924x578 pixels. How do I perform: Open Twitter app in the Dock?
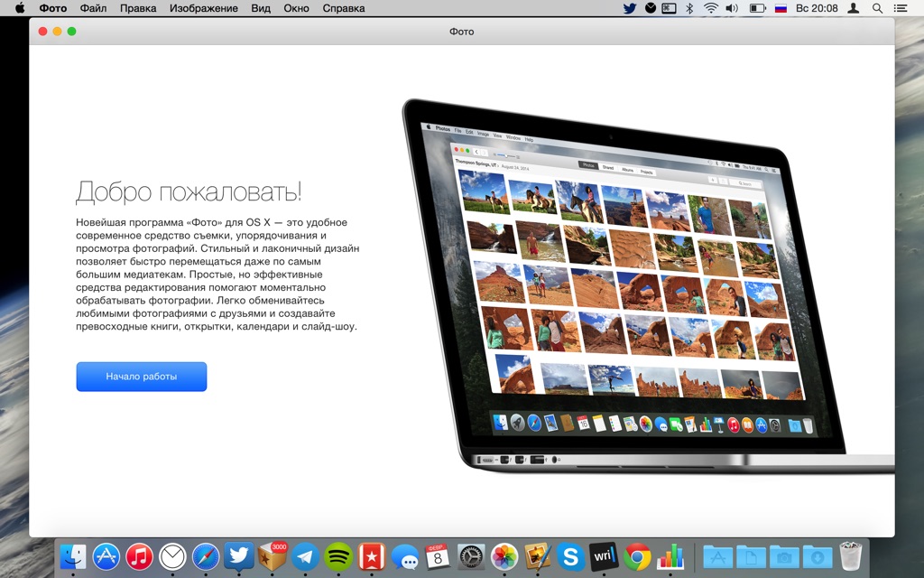point(238,556)
